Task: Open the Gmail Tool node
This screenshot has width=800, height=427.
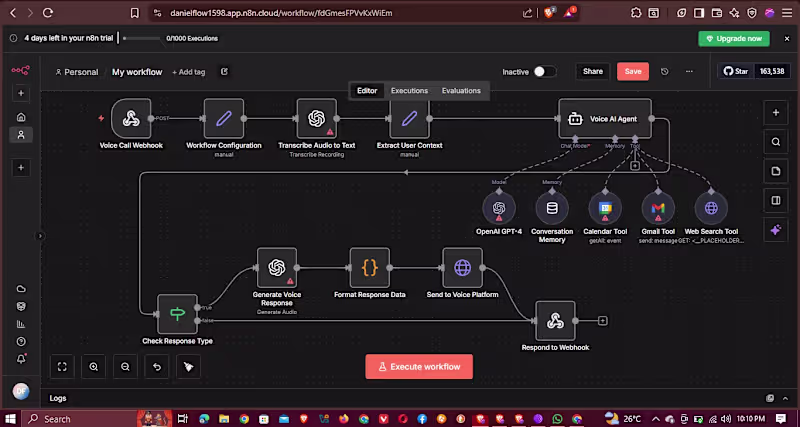Action: 658,208
